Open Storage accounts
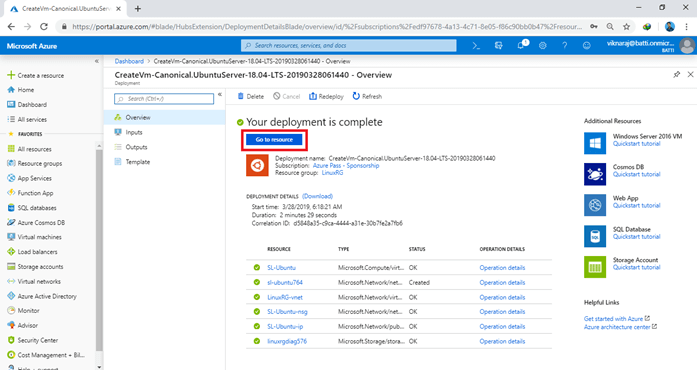Viewport: 697px width, 370px height. (35, 266)
